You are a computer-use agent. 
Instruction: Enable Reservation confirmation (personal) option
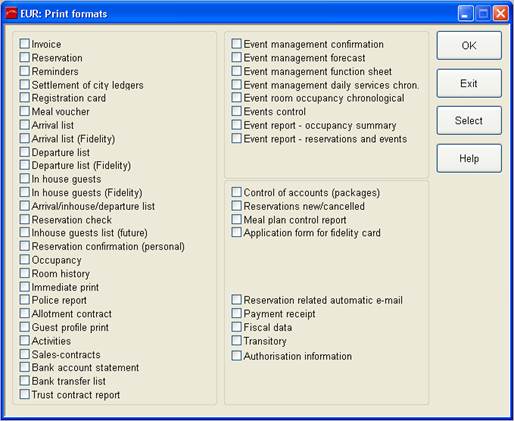click(x=24, y=246)
